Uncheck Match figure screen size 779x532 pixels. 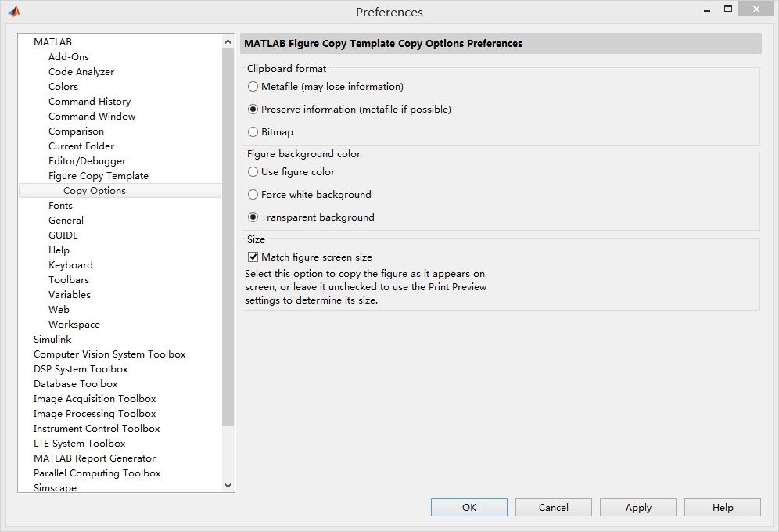[x=253, y=256]
